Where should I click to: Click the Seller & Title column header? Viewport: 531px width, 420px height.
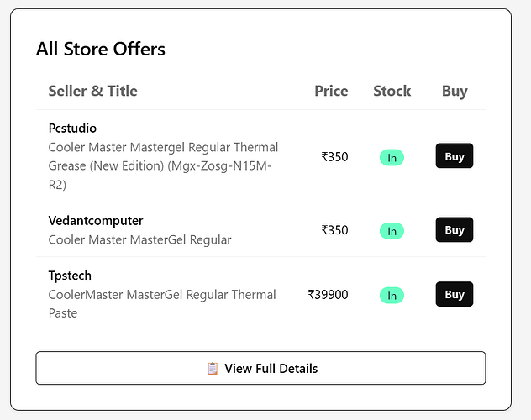92,91
